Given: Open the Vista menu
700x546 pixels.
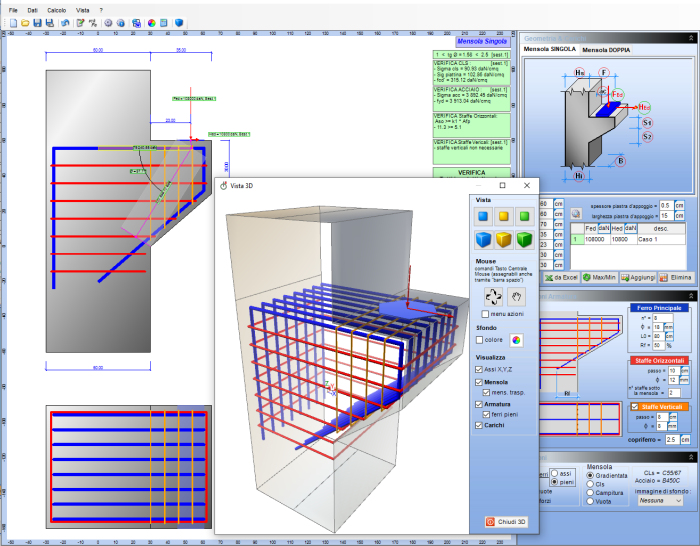Looking at the screenshot, I should (83, 10).
